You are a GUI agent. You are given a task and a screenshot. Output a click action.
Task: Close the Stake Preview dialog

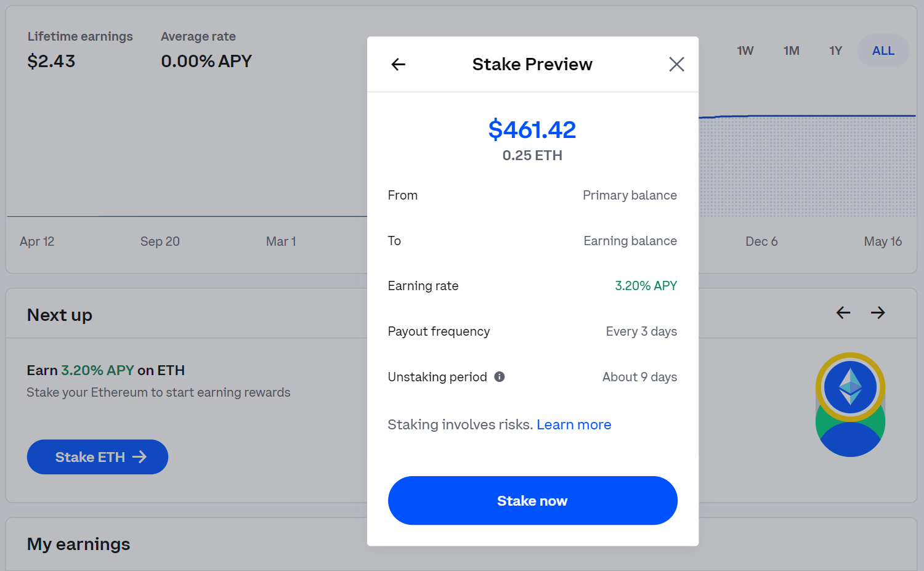tap(676, 64)
